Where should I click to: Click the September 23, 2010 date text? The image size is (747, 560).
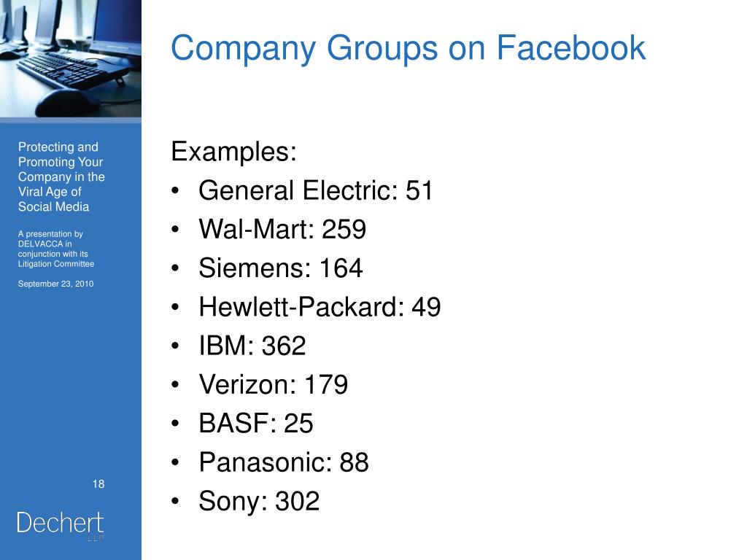click(55, 284)
